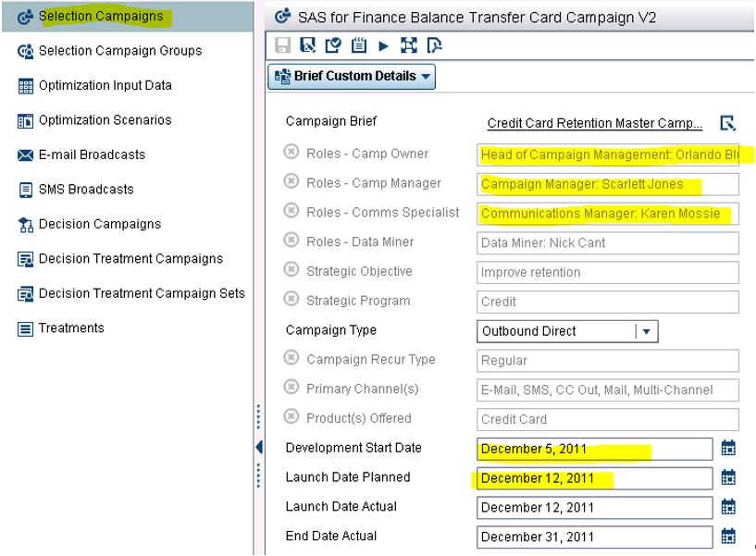Image resolution: width=756 pixels, height=556 pixels.
Task: Open the Campaign Brief edit icon
Action: [728, 123]
